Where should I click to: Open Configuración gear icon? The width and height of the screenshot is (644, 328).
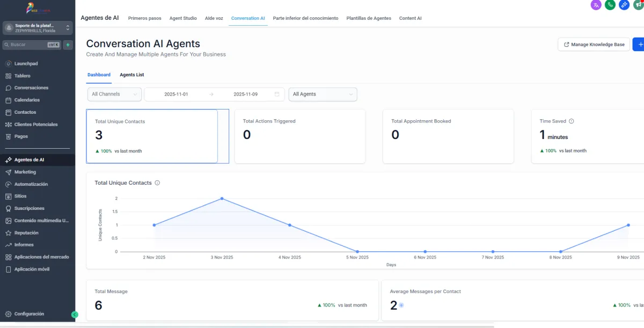point(9,314)
